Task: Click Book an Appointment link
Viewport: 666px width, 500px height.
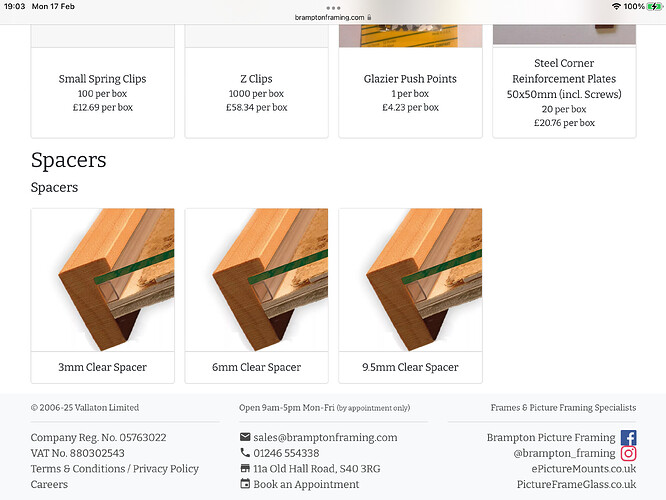Action: click(306, 484)
